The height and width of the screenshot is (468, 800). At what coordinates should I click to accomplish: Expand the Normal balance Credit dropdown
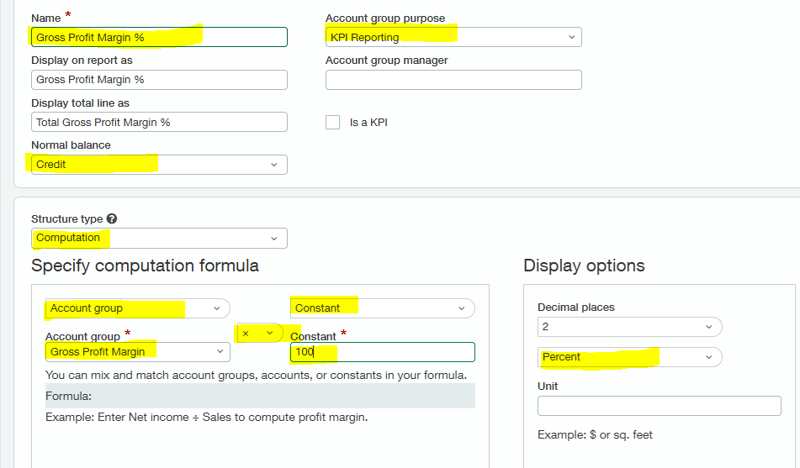159,164
